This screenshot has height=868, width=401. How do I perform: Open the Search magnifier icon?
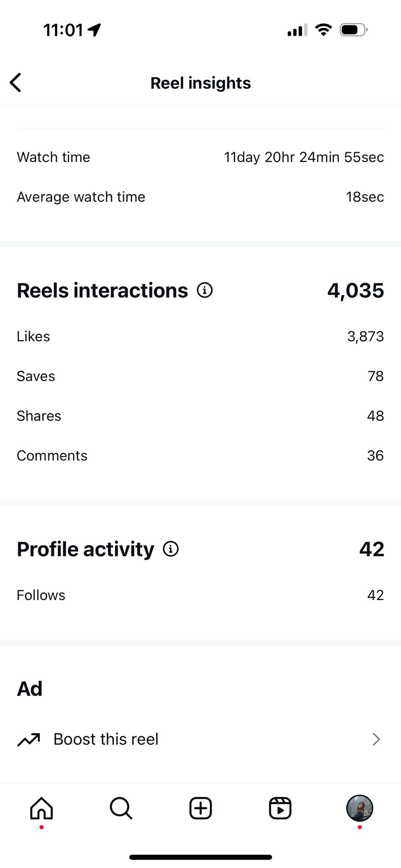(121, 808)
